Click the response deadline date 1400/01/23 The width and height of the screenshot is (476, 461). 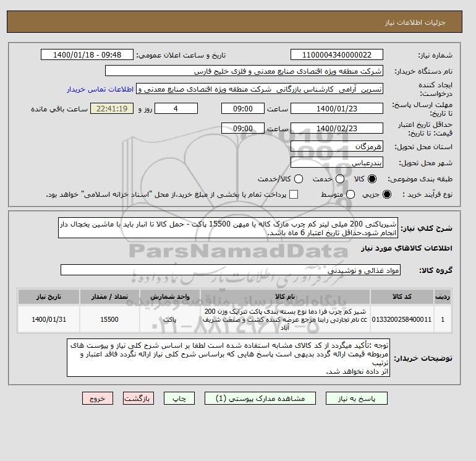tap(337, 108)
